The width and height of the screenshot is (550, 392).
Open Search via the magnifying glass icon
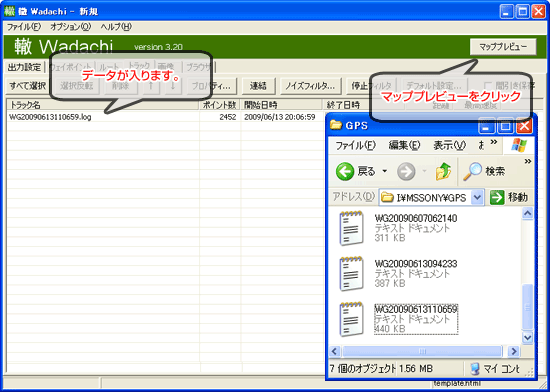tap(472, 171)
